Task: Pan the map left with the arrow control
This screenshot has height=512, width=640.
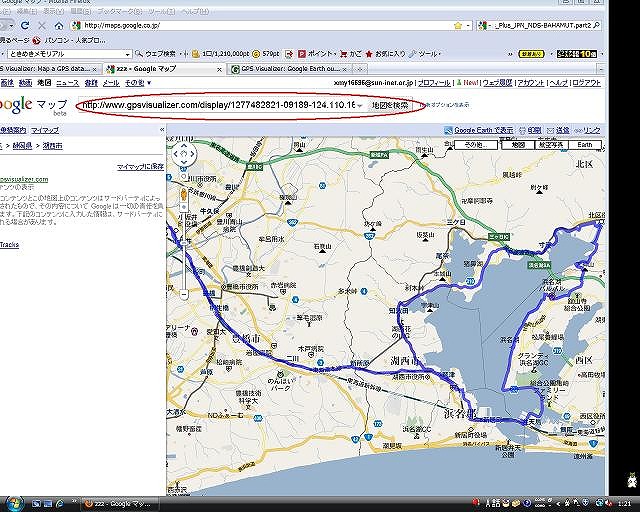Action: (x=176, y=154)
